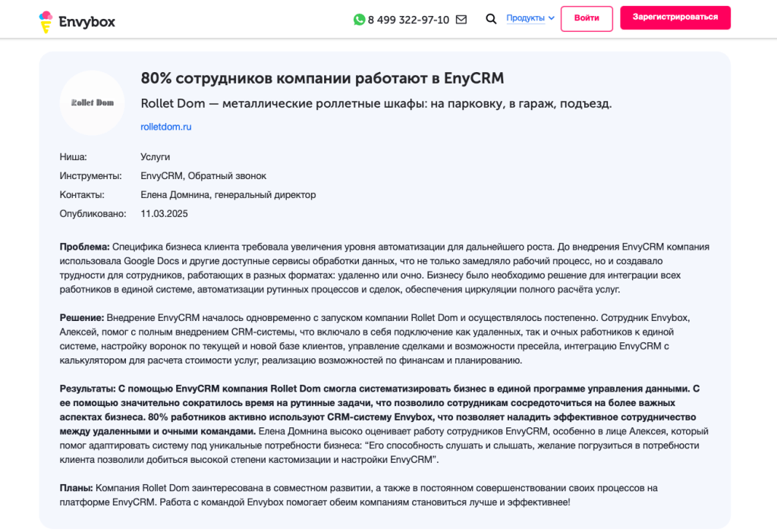
Task: Click the bold Решение: heading
Action: pyautogui.click(x=82, y=318)
